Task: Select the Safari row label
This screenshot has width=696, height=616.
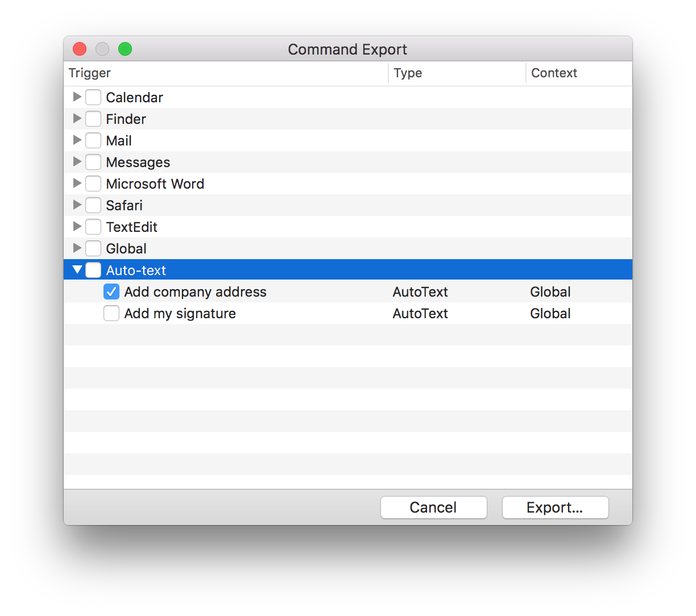Action: click(x=124, y=206)
